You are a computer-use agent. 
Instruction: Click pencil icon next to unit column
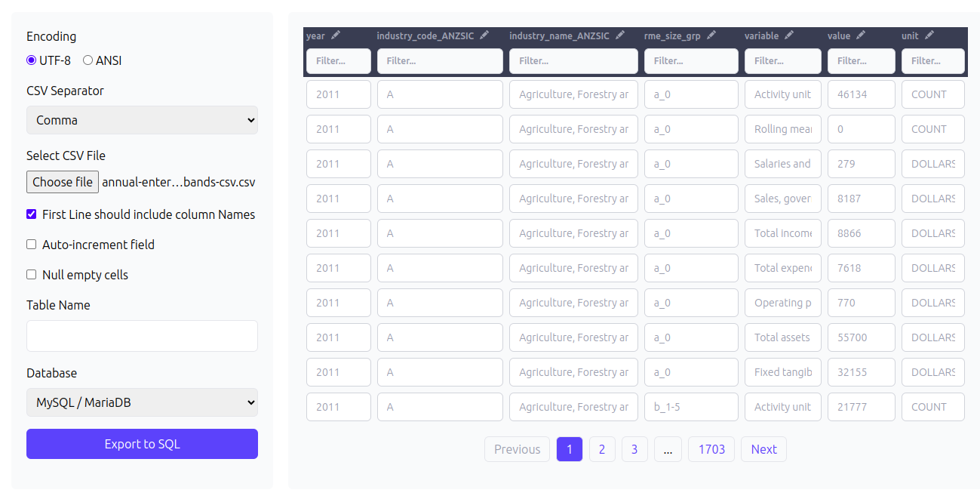click(x=929, y=35)
